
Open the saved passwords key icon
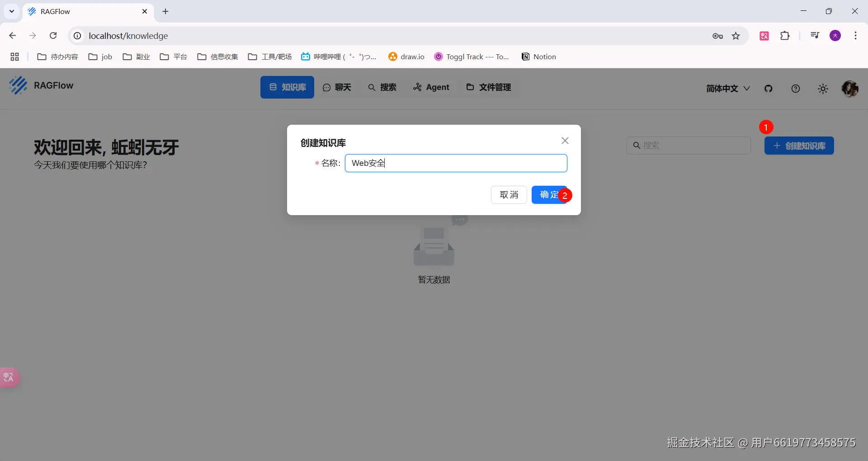pos(717,36)
